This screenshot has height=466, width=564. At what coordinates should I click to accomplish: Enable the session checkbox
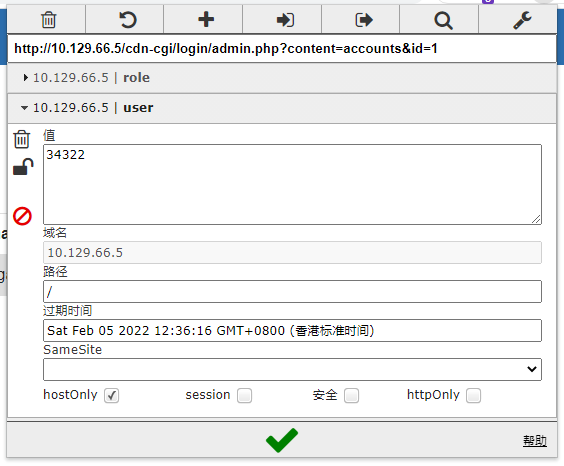(x=245, y=396)
